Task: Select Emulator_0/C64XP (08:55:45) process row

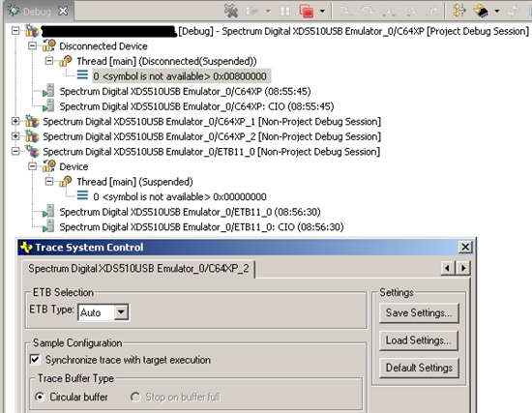Action: coord(186,91)
